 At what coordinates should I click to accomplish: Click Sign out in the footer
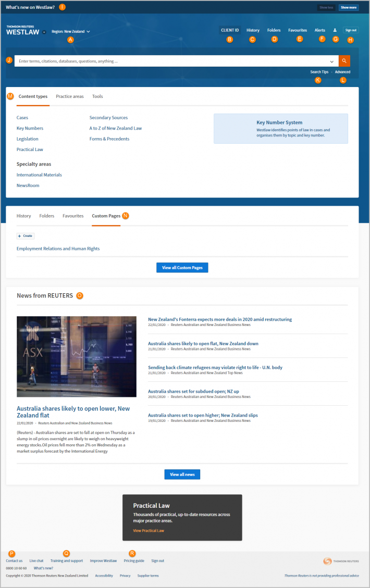click(x=157, y=561)
